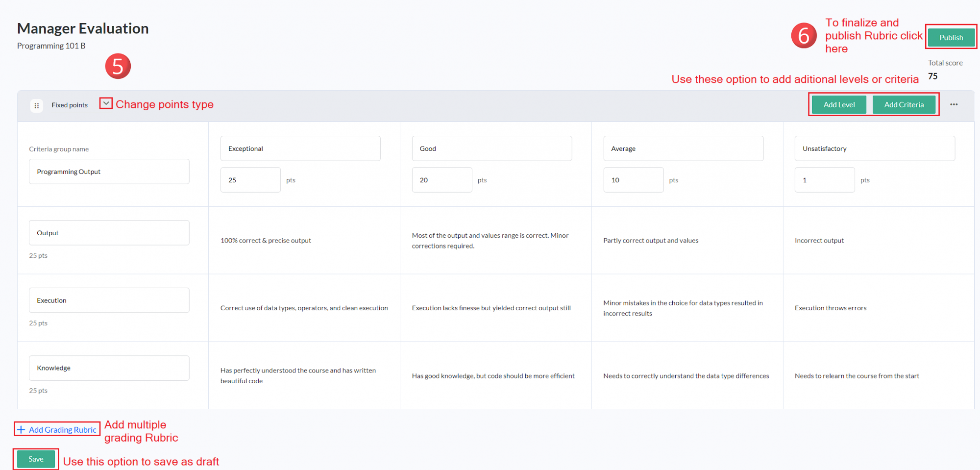Click the Programming 101 B subtitle
Screen dimensions: 980x470
tap(51, 46)
